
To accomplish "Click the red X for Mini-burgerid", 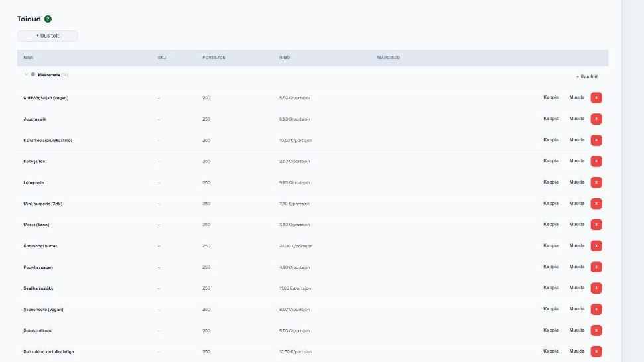I will pos(596,204).
